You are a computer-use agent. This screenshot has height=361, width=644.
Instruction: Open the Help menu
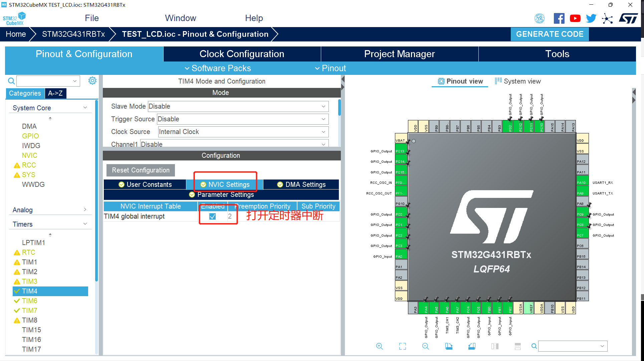click(x=254, y=18)
